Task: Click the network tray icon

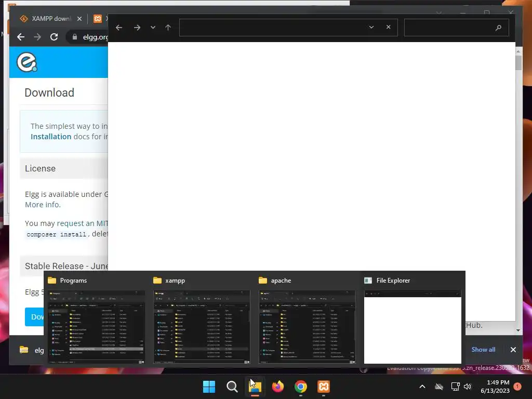Action: (x=455, y=387)
